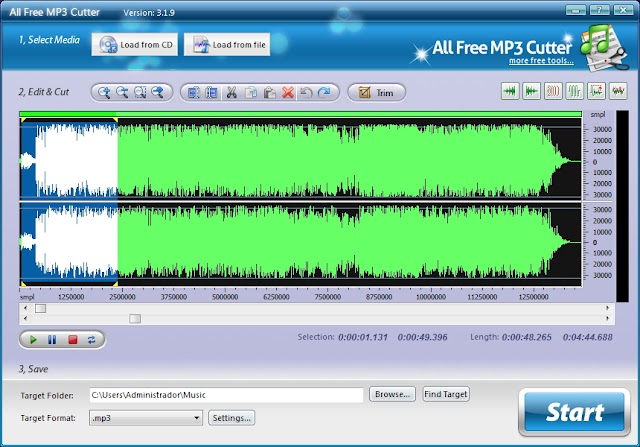Apply the fade out effect icon
This screenshot has width=640, height=447.
[x=531, y=91]
